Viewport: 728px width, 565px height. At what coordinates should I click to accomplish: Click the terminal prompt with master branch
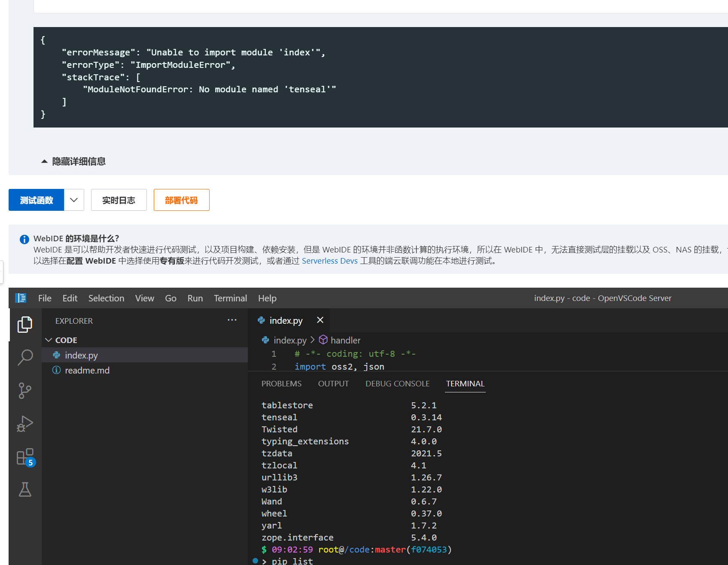[356, 549]
